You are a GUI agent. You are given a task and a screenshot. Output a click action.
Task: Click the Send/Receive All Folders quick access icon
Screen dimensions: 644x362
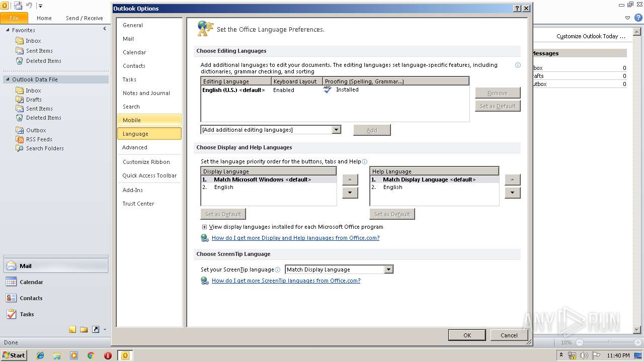tap(18, 6)
